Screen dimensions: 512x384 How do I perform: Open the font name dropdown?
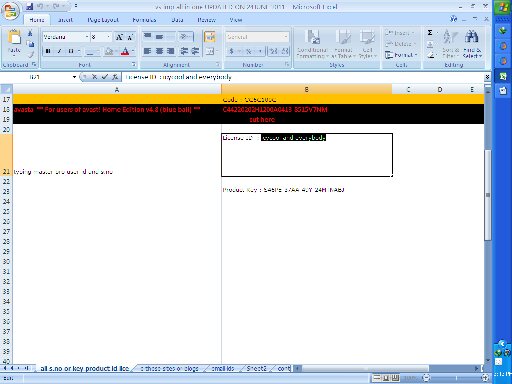[87, 37]
